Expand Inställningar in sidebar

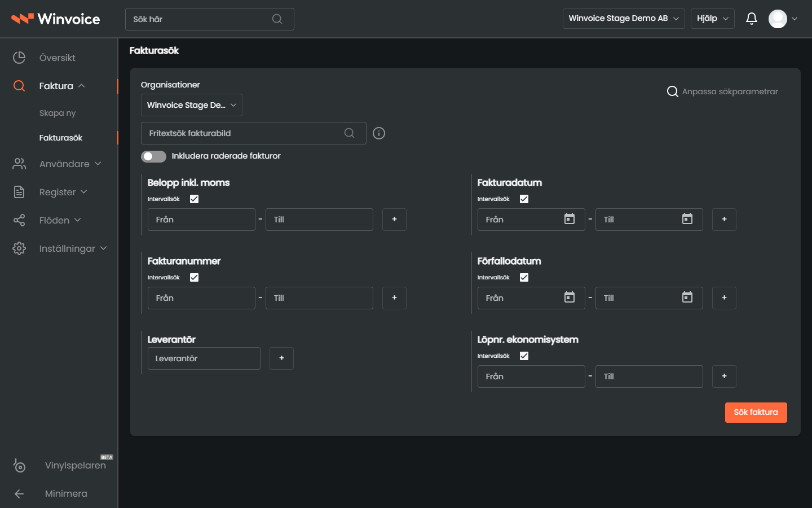59,248
